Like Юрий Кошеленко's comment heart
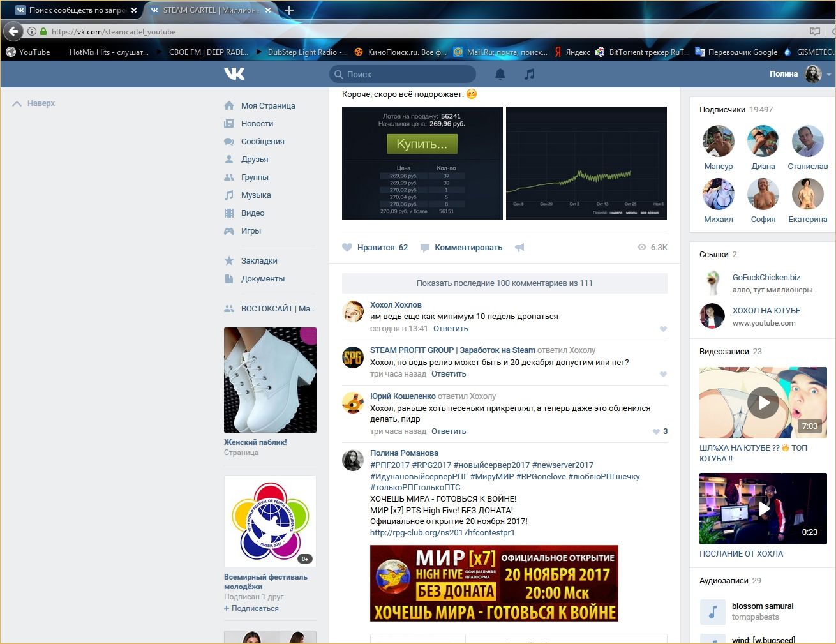Screen dimensions: 836x644 tap(656, 431)
